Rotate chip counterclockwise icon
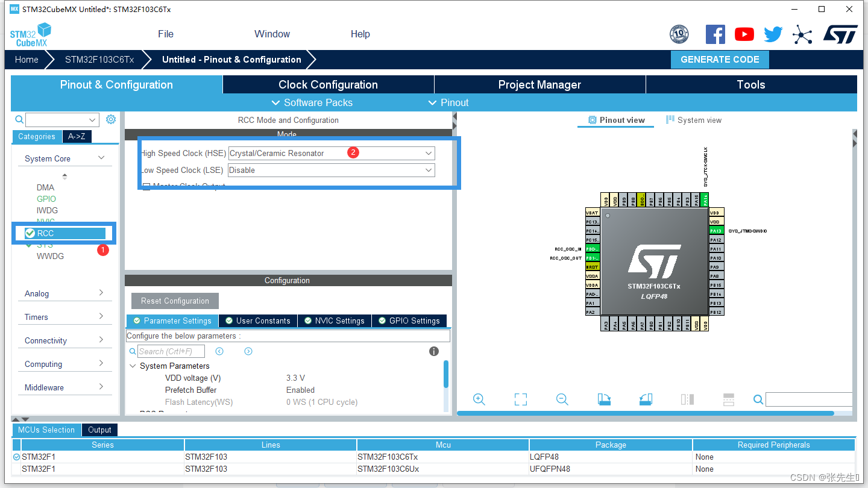This screenshot has width=868, height=488. (x=646, y=399)
